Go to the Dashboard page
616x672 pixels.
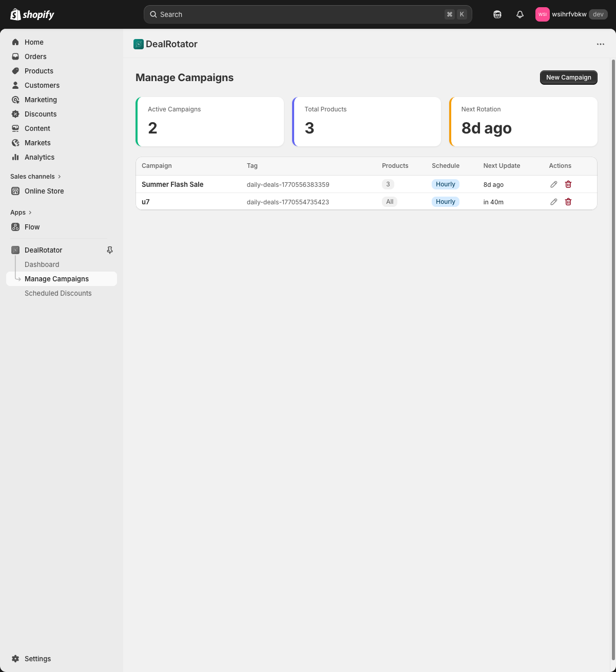pyautogui.click(x=42, y=264)
